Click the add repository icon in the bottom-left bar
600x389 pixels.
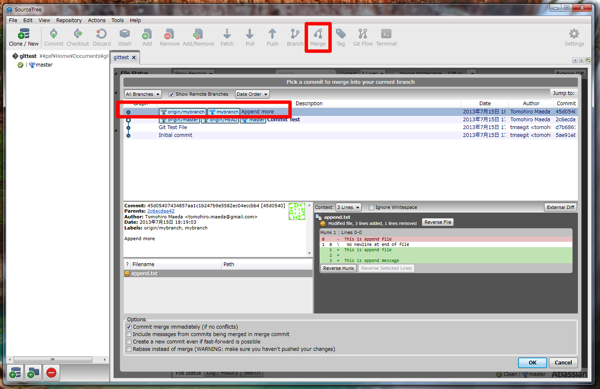(x=15, y=373)
